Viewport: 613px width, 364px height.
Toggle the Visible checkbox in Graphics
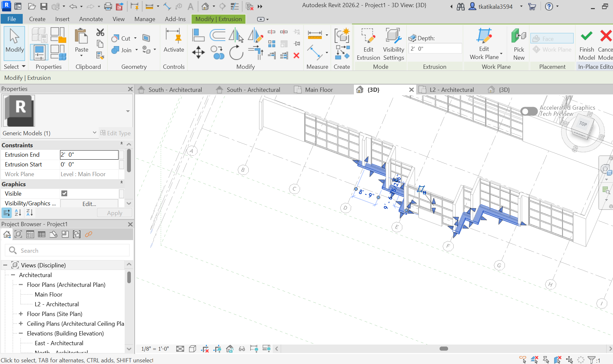pyautogui.click(x=64, y=194)
